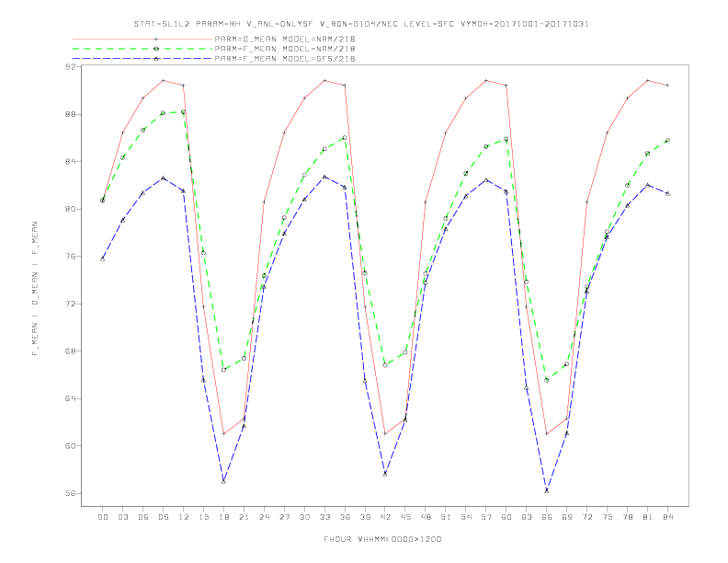Click x-axis forecast hour label 45
The image size is (728, 563).
(405, 517)
